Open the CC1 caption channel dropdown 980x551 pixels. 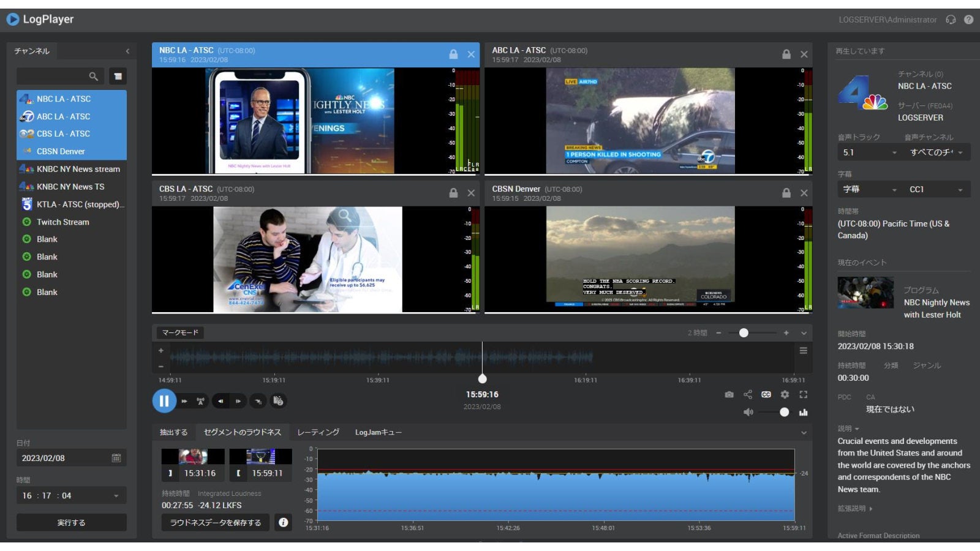click(936, 190)
